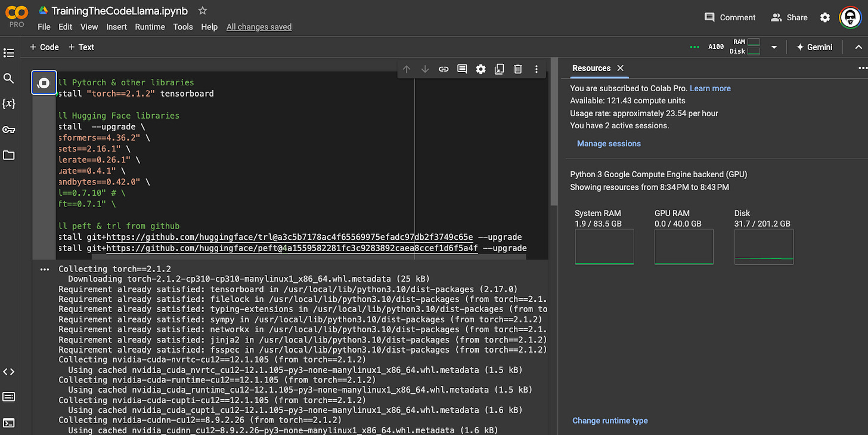The width and height of the screenshot is (868, 435).
Task: Open the Files folder sidebar
Action: pos(8,155)
